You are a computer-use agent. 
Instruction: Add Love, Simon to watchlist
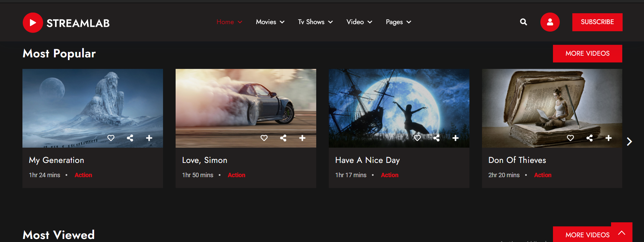tap(302, 138)
